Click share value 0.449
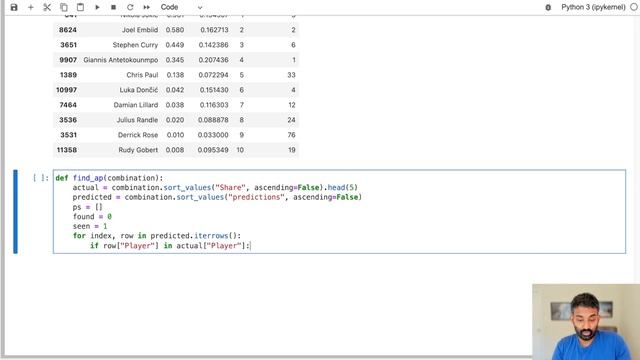 click(175, 45)
